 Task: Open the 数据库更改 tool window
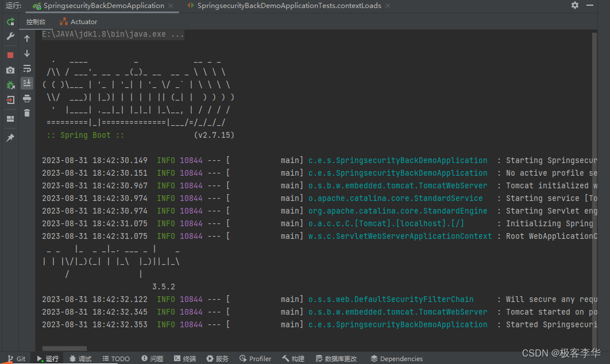tap(336, 359)
